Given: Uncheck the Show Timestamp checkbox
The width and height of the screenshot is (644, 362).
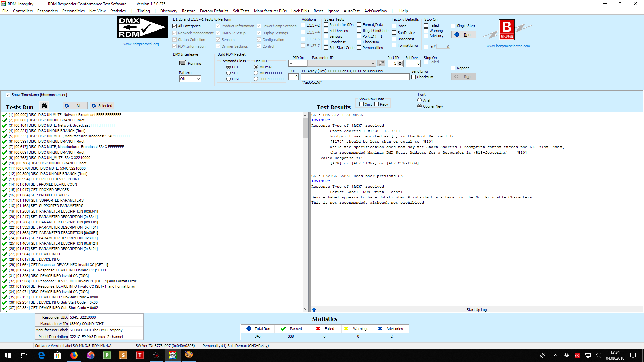Looking at the screenshot, I should pyautogui.click(x=8, y=95).
